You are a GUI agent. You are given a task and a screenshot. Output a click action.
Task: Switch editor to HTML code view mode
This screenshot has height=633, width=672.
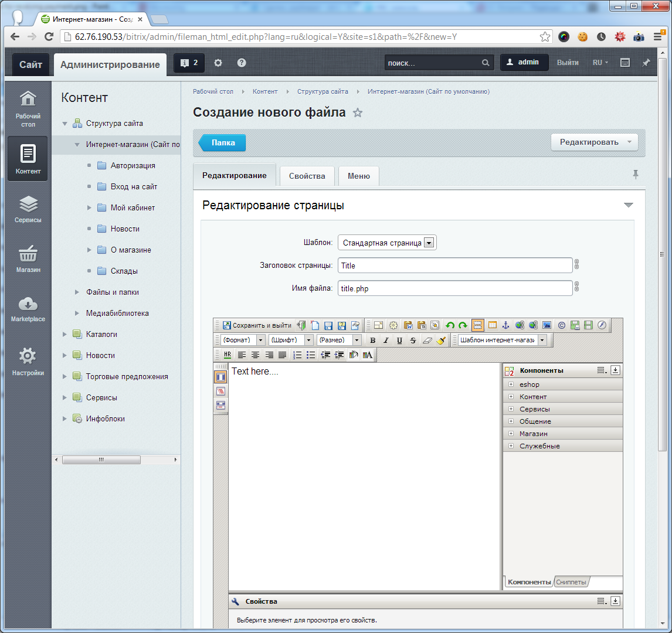click(x=220, y=391)
